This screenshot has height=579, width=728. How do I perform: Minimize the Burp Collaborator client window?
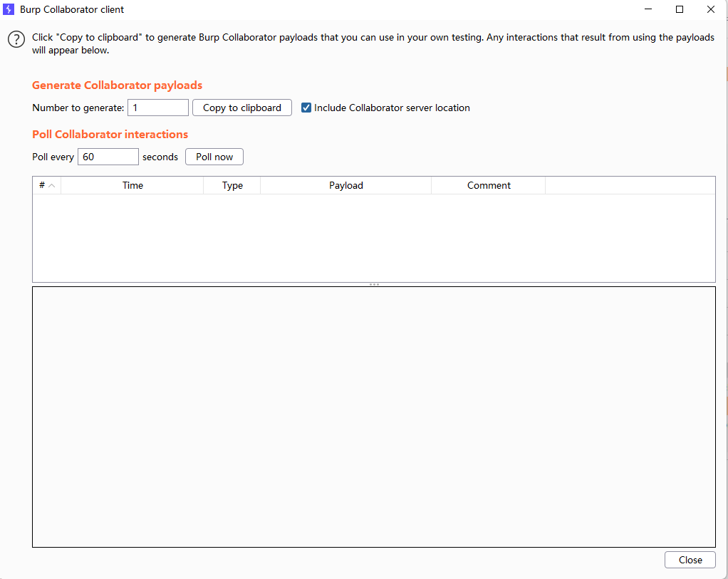point(648,9)
